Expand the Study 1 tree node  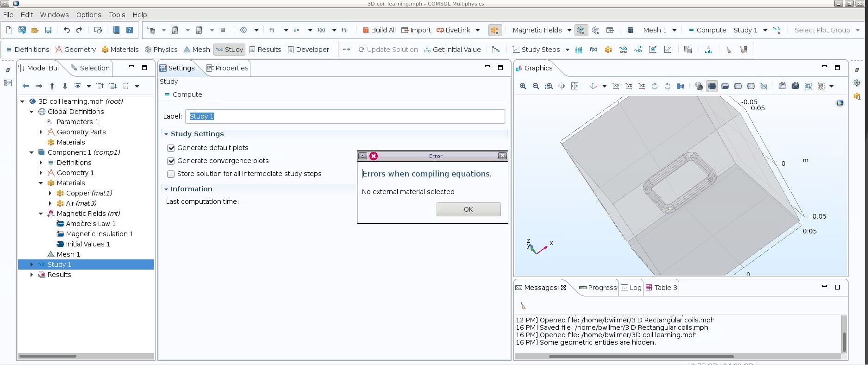pos(31,264)
